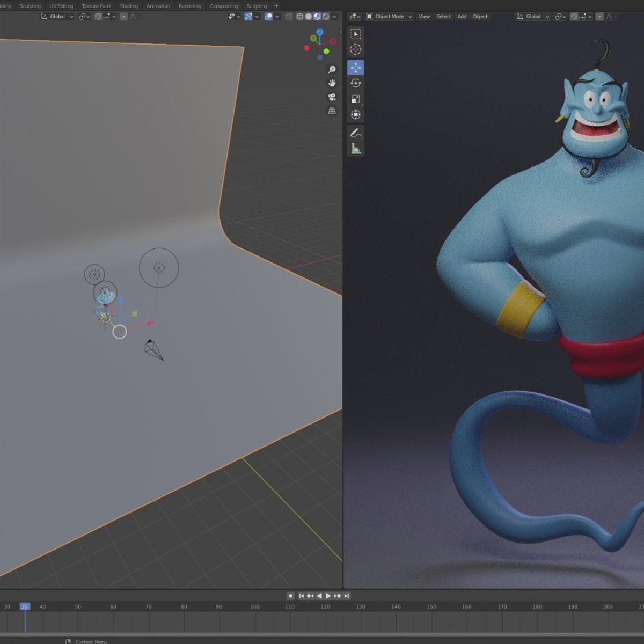Switch to the Shading workspace tab
This screenshot has width=644, height=644.
click(128, 6)
